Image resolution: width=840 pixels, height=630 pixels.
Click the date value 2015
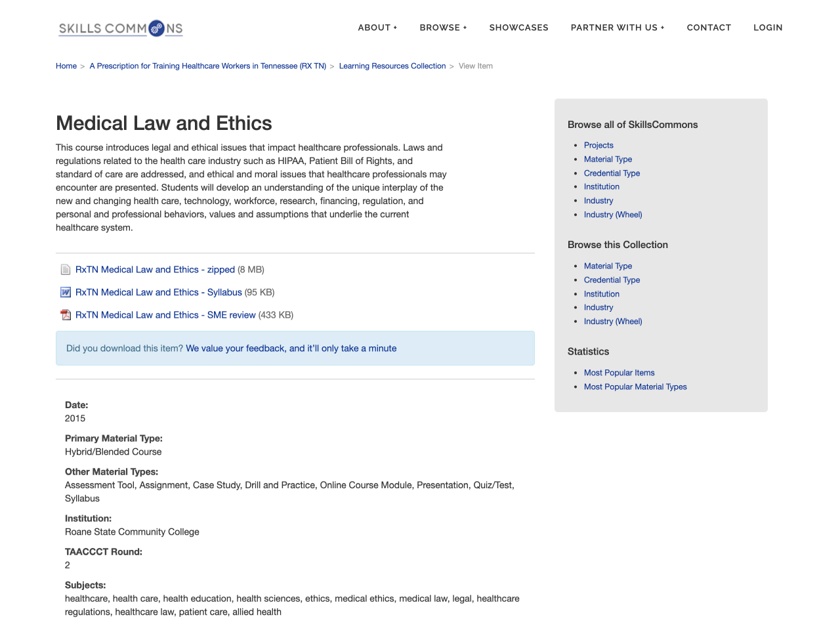(75, 419)
